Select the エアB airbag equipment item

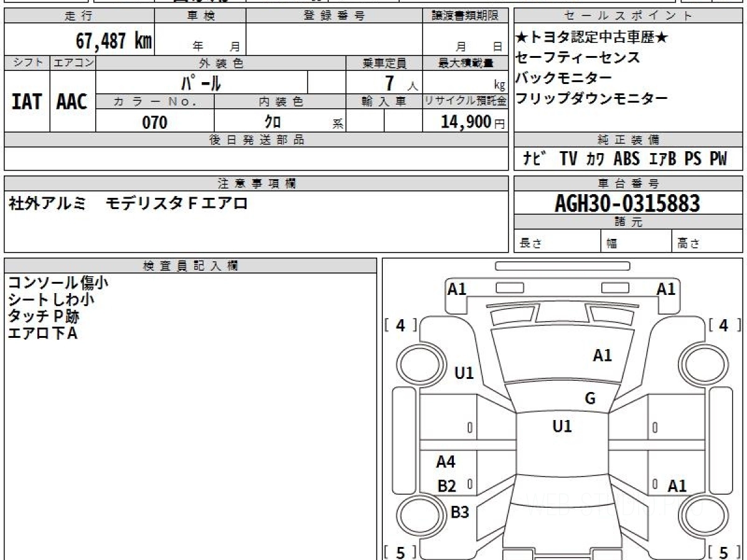[x=663, y=159]
